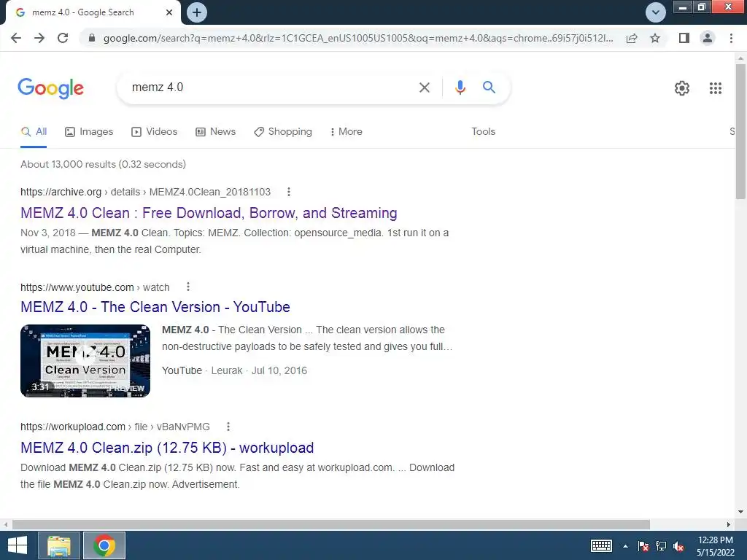This screenshot has height=560, width=747.
Task: Toggle the Chrome side panel
Action: point(684,38)
